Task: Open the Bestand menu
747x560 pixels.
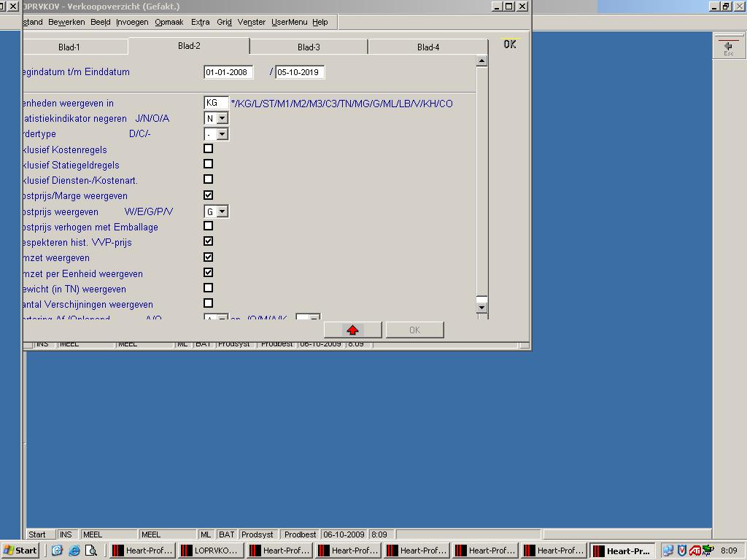Action: coord(32,22)
